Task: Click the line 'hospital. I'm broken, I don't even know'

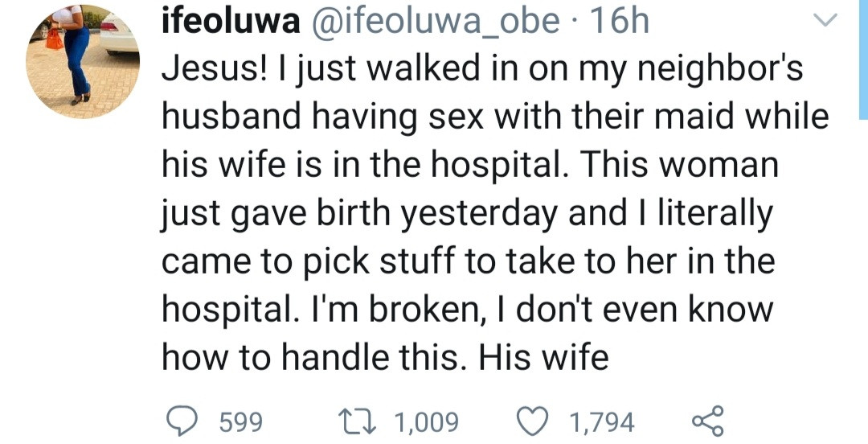Action: click(x=468, y=309)
